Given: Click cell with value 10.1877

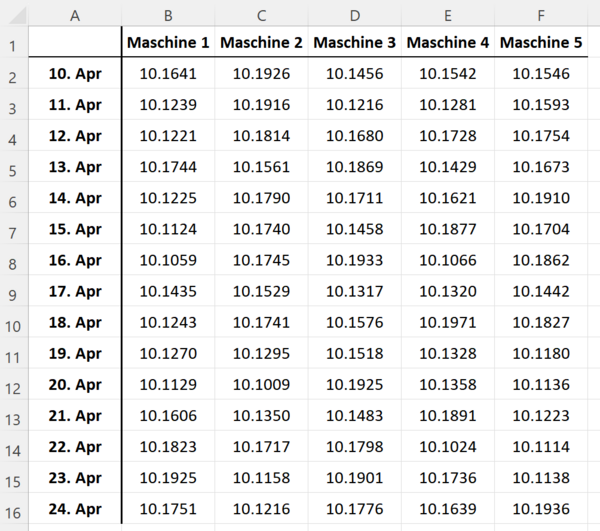Looking at the screenshot, I should coord(448,229).
